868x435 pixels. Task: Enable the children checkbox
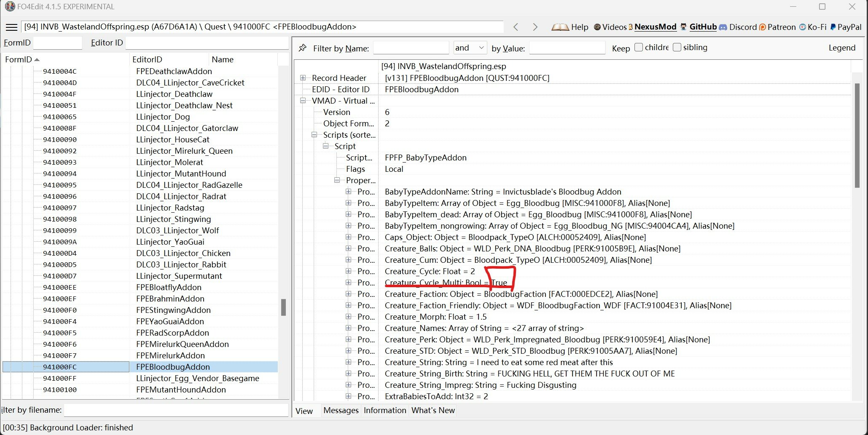click(x=638, y=47)
